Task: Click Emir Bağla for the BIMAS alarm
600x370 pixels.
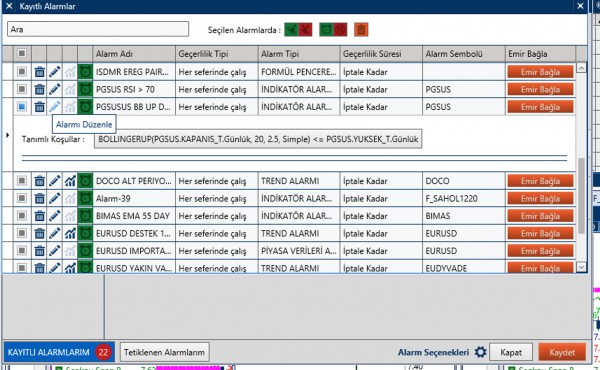Action: [540, 216]
